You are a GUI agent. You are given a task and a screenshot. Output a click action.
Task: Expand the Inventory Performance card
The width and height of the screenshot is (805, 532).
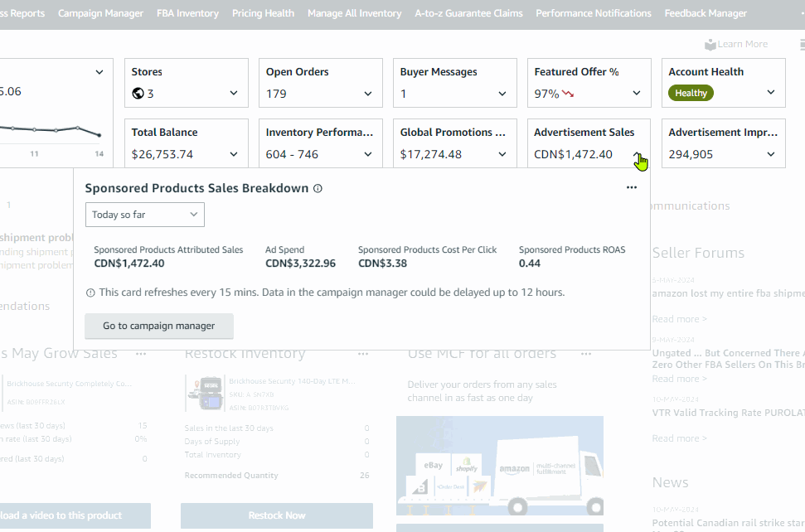(368, 154)
